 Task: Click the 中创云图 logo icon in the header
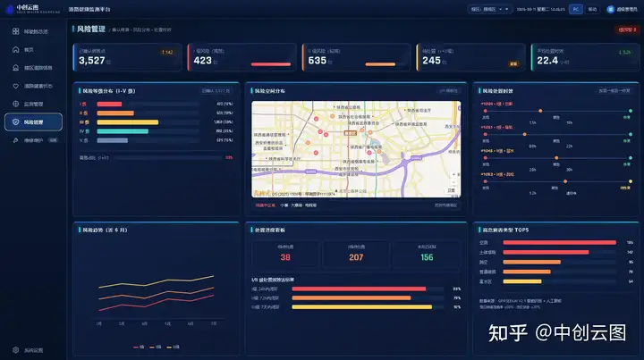click(10, 9)
